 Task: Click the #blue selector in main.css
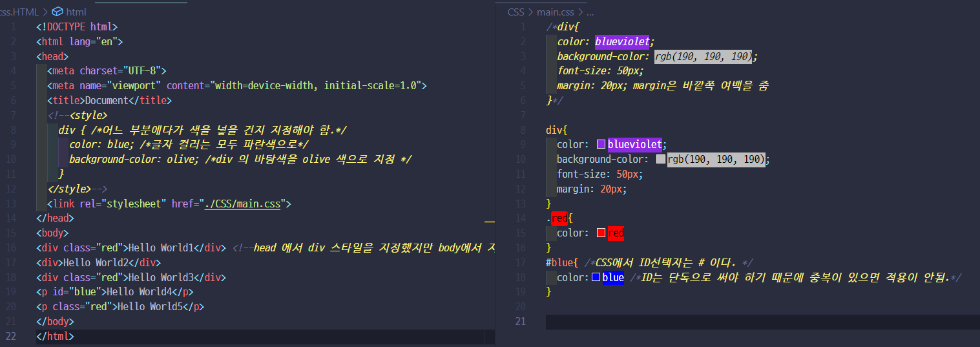coord(559,263)
